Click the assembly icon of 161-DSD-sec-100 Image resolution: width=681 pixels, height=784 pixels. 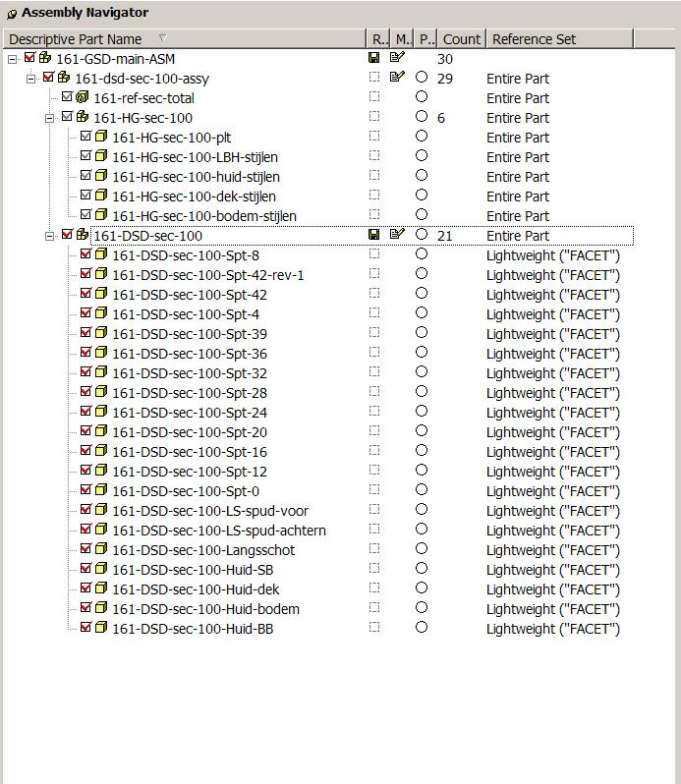pos(83,234)
